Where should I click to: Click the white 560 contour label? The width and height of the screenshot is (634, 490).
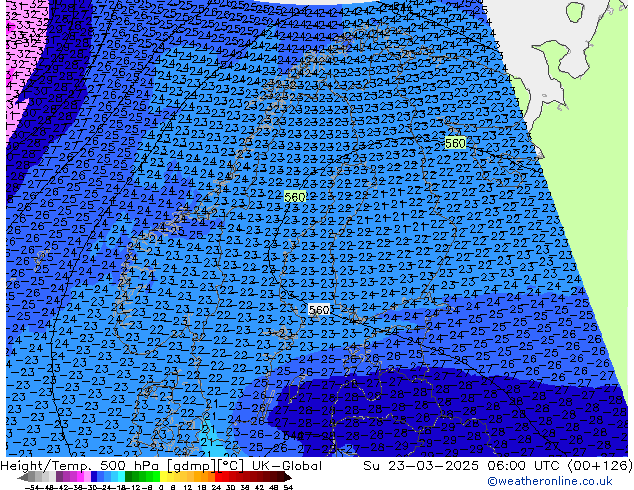(319, 310)
